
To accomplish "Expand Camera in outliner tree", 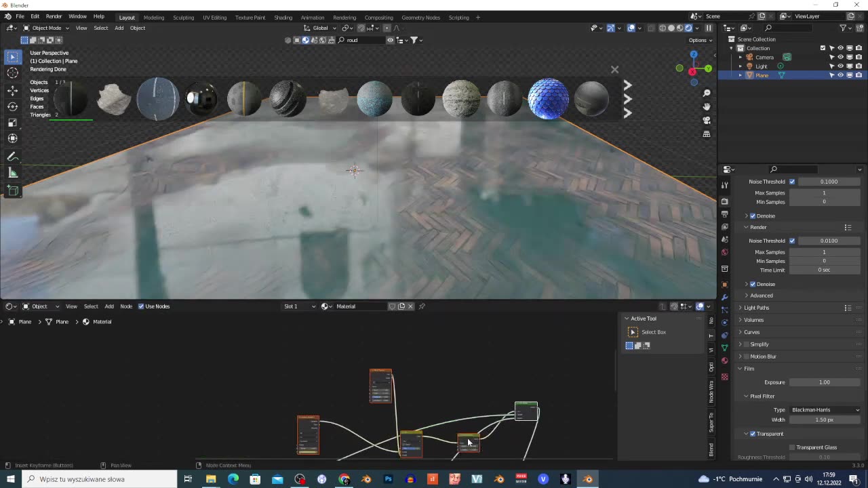I will (741, 57).
